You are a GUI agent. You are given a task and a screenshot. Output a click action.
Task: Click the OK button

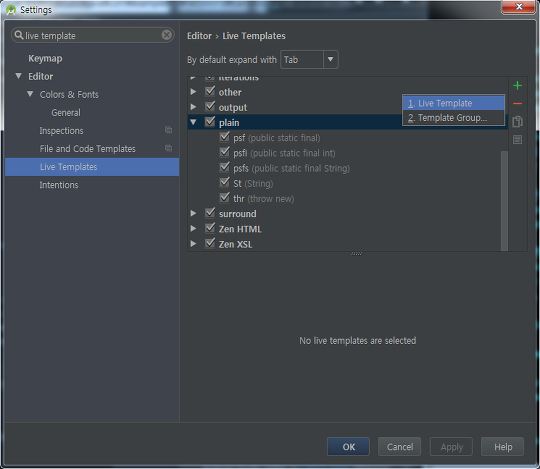348,447
